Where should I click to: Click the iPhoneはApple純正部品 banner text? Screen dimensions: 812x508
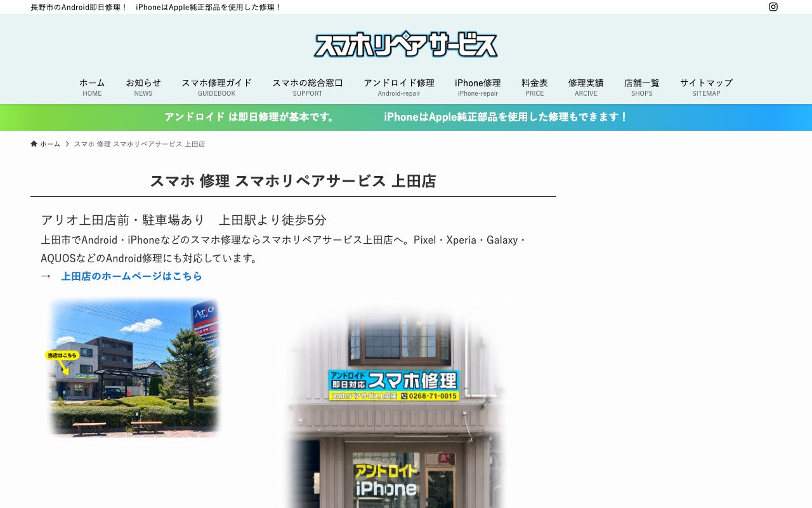[x=506, y=117]
